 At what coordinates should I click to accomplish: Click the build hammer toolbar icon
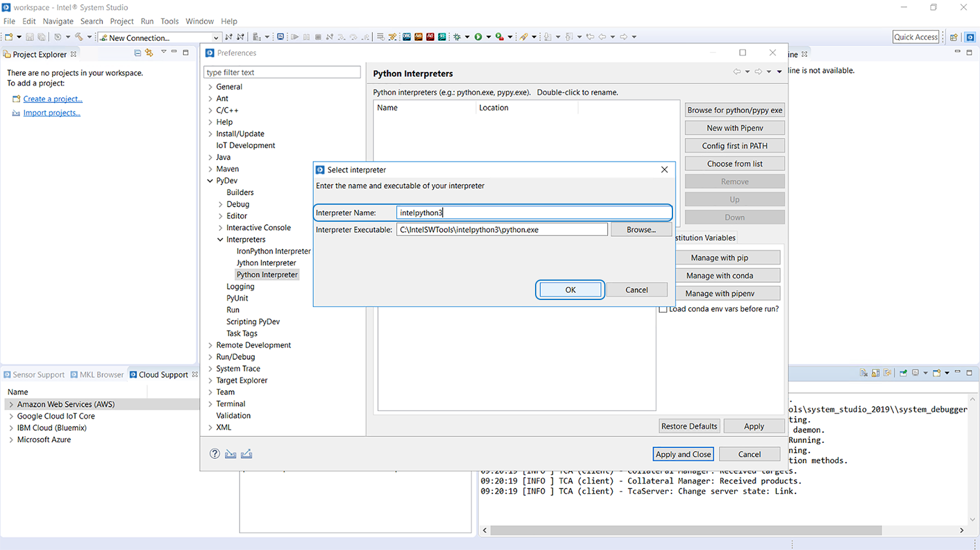tap(79, 37)
